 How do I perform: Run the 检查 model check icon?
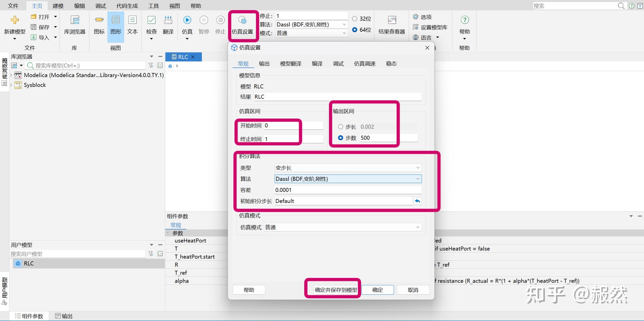(151, 20)
